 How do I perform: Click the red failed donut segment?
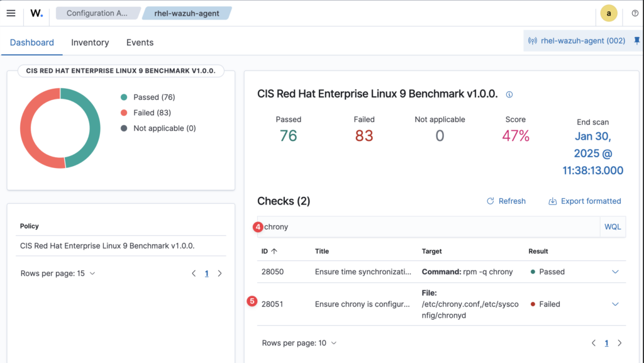25,128
